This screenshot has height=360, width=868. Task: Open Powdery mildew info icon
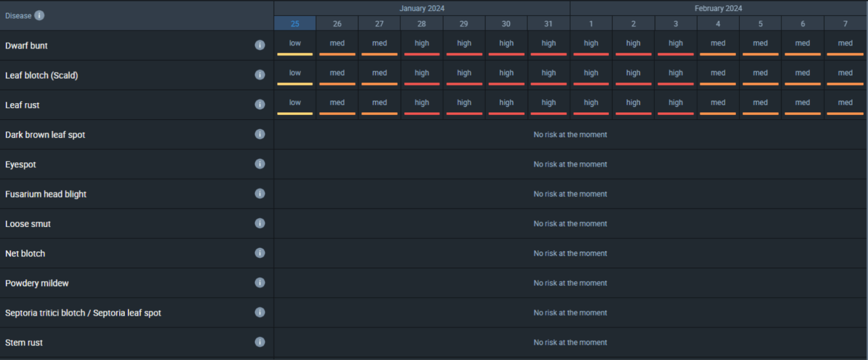pyautogui.click(x=260, y=283)
